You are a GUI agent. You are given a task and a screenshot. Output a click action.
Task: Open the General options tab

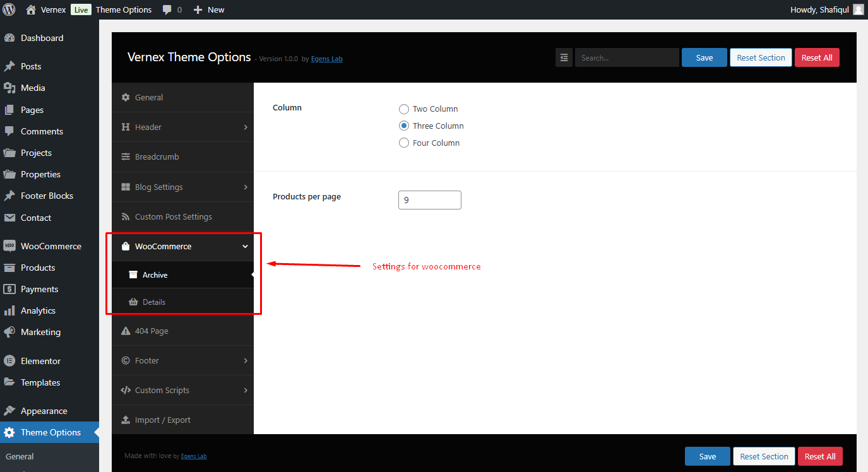click(182, 97)
